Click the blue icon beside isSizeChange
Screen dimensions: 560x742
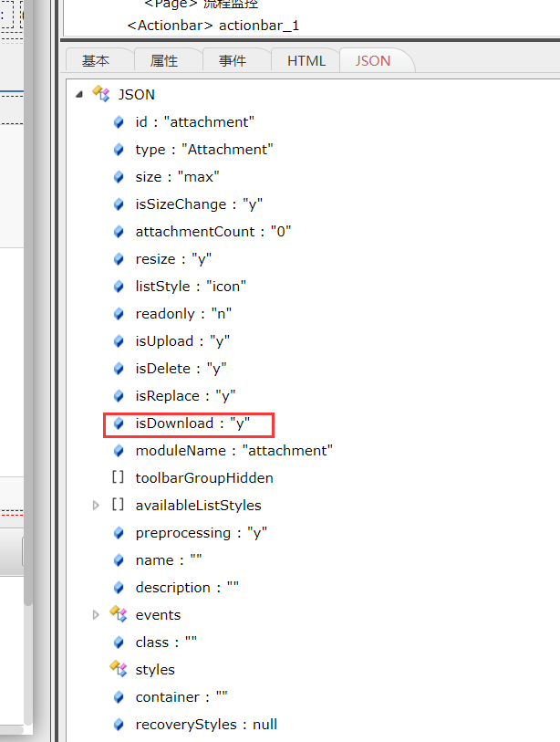pos(119,204)
